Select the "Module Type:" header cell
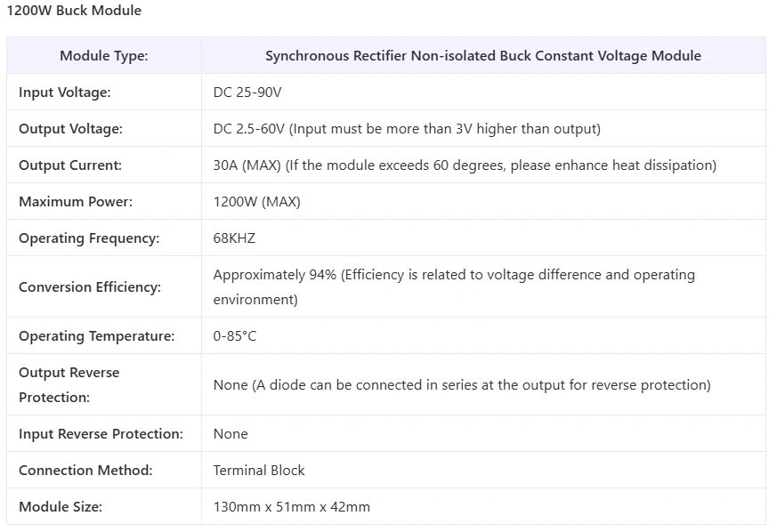Screen dimensions: 777x532 pos(104,56)
